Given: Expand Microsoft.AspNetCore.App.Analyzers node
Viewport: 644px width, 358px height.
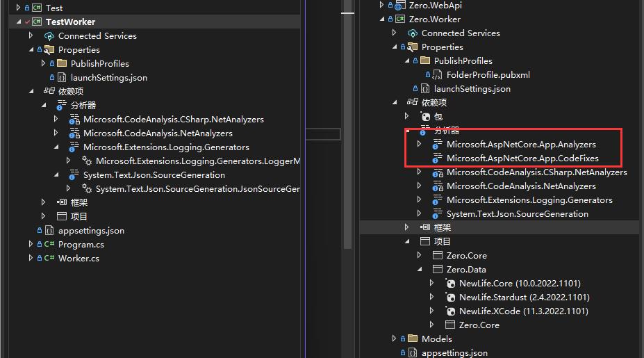Looking at the screenshot, I should [x=419, y=144].
